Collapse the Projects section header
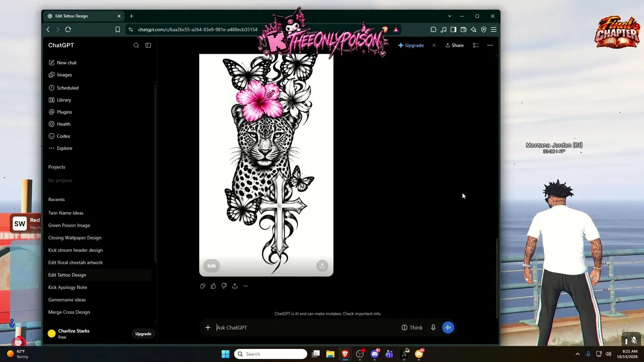The width and height of the screenshot is (644, 362). 57,167
